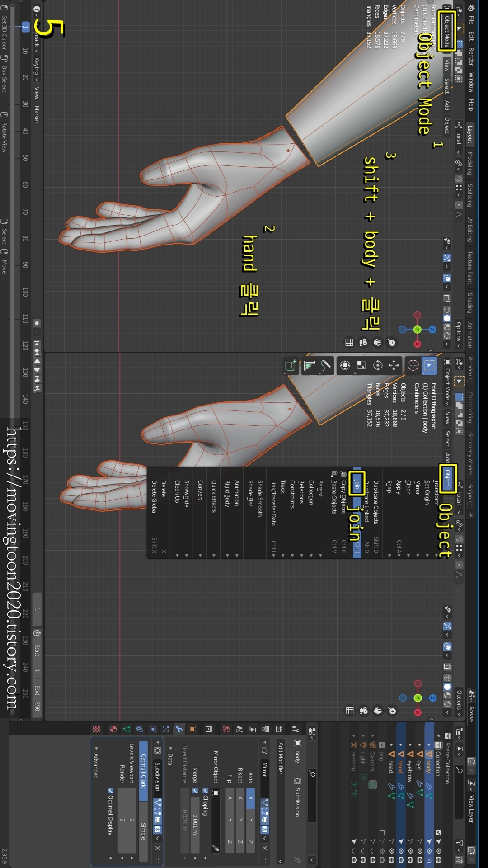Screen dimensions: 488x868
Task: Open Modifier properties wrench tab
Action: (179, 729)
